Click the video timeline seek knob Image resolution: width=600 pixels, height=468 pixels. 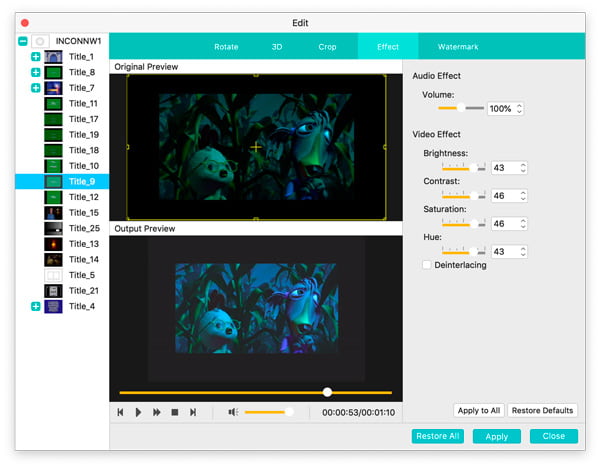327,392
